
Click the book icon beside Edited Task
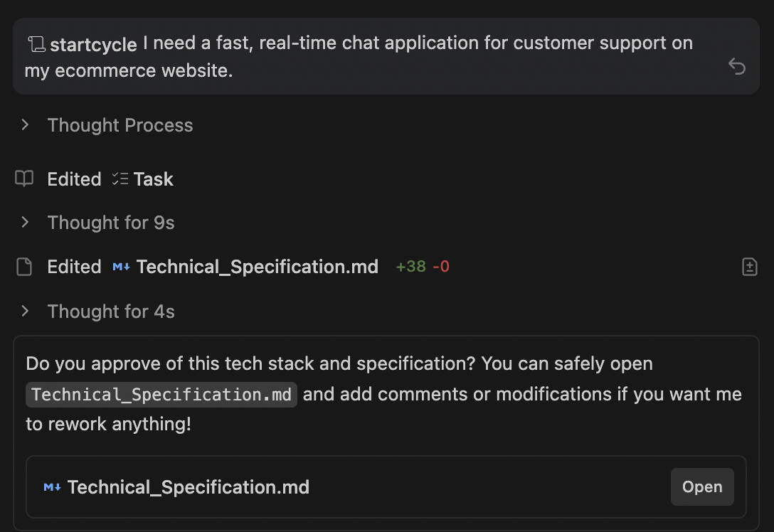tap(24, 179)
